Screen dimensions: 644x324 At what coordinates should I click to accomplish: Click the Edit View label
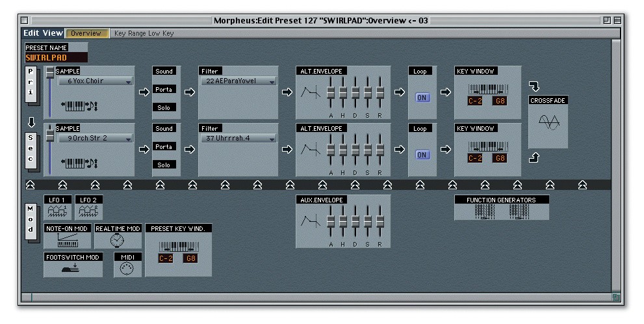click(x=43, y=33)
